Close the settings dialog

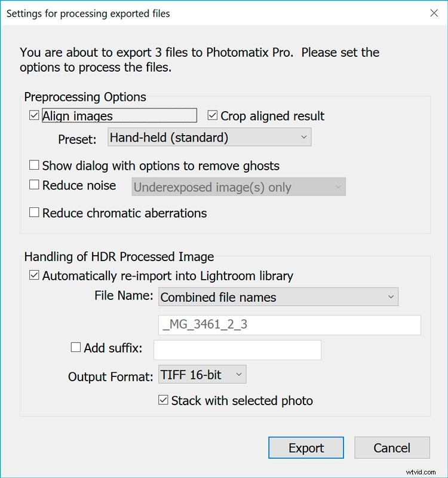435,13
